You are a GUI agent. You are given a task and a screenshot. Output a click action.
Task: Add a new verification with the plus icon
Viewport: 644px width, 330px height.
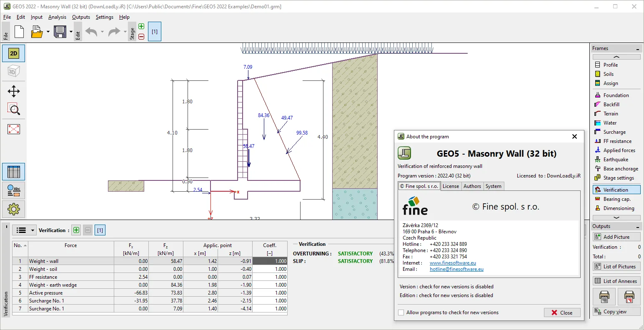(76, 230)
